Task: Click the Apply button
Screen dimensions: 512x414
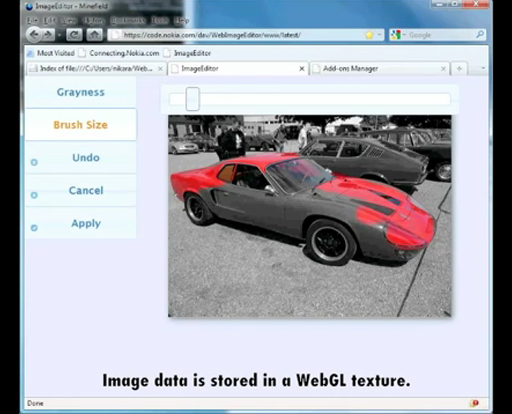Action: tap(81, 223)
